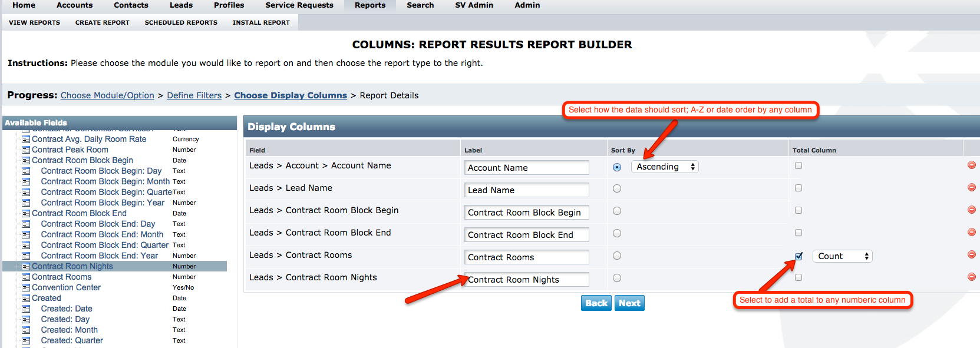Open the SV Admin tab
Screen dimensions: 980x348
pos(474,5)
